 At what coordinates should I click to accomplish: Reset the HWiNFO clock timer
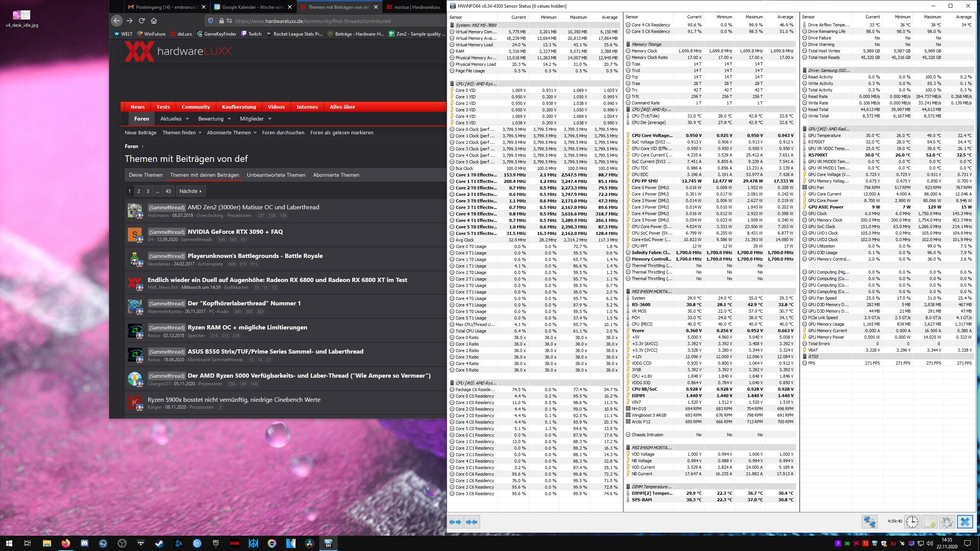tap(912, 522)
